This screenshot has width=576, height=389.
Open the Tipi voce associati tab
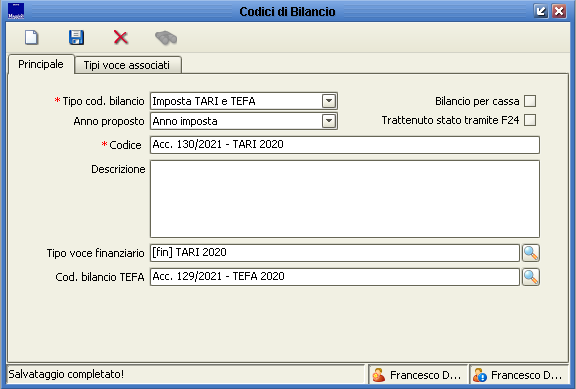click(x=127, y=65)
